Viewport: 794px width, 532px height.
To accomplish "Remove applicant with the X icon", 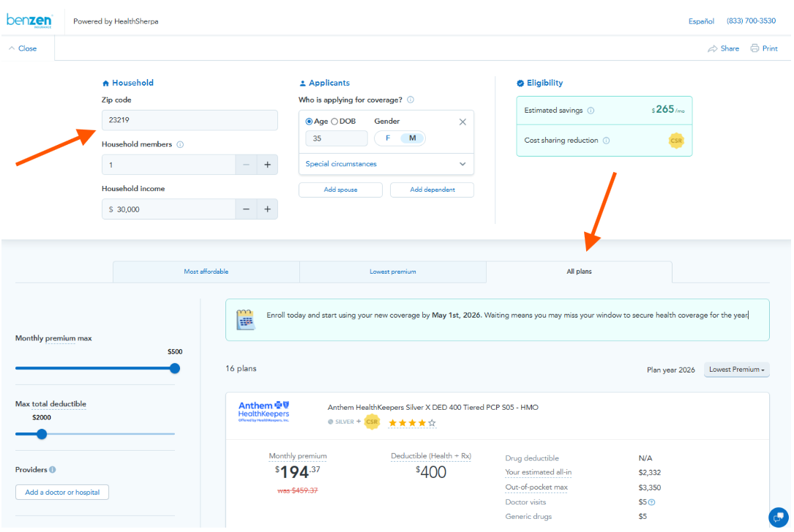I will click(462, 122).
